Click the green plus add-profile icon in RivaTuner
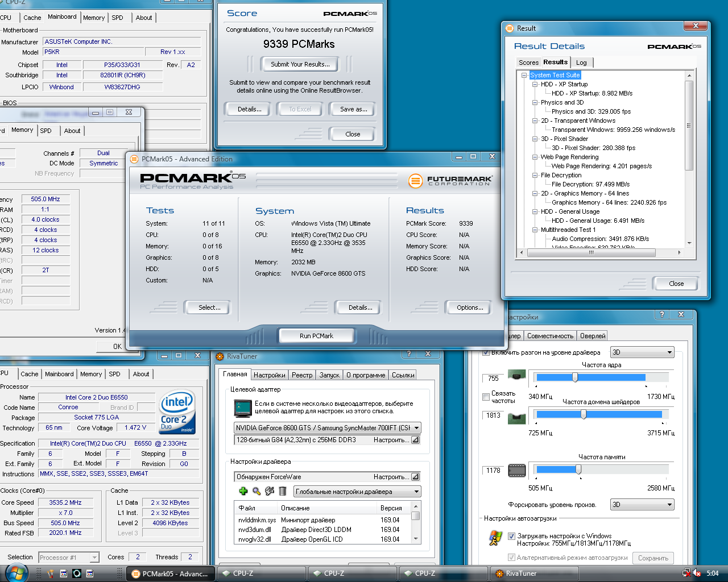 point(243,491)
